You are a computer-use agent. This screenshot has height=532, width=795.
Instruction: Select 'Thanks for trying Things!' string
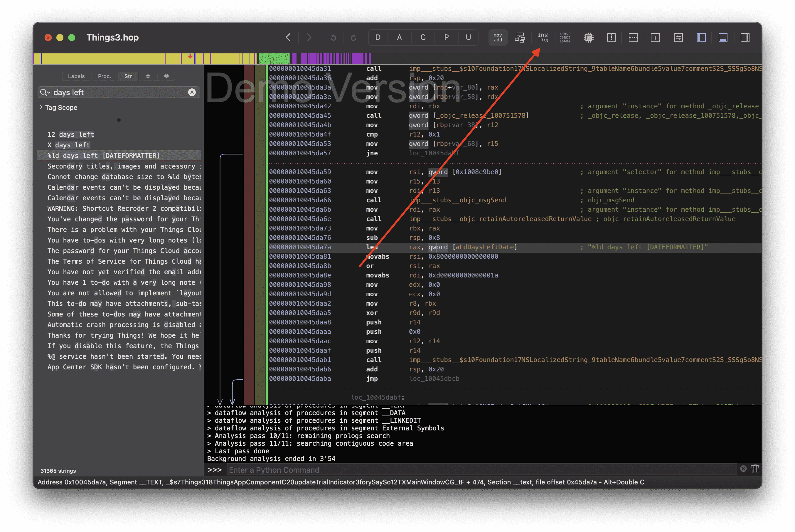(119, 335)
